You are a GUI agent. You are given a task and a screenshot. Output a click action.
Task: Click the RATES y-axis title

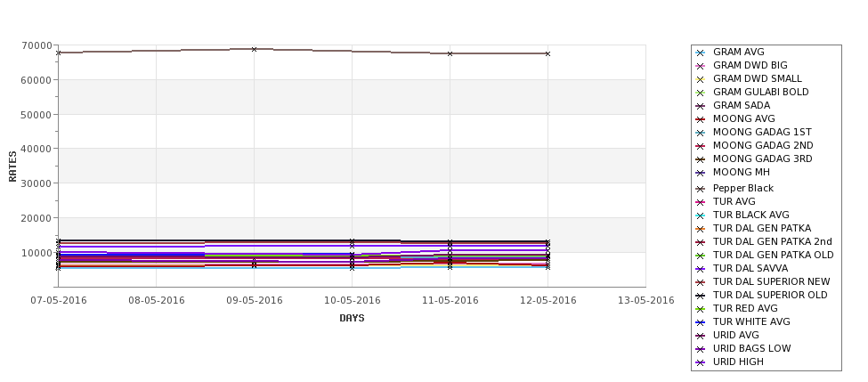pyautogui.click(x=12, y=167)
